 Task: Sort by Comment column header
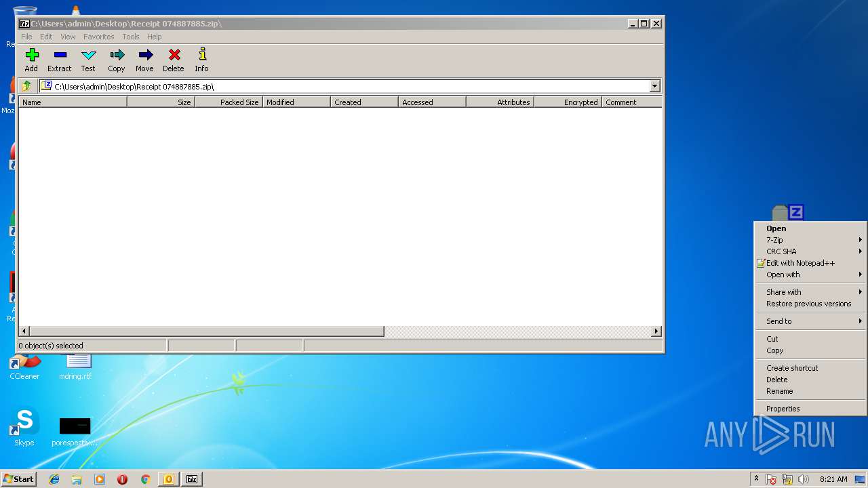631,102
